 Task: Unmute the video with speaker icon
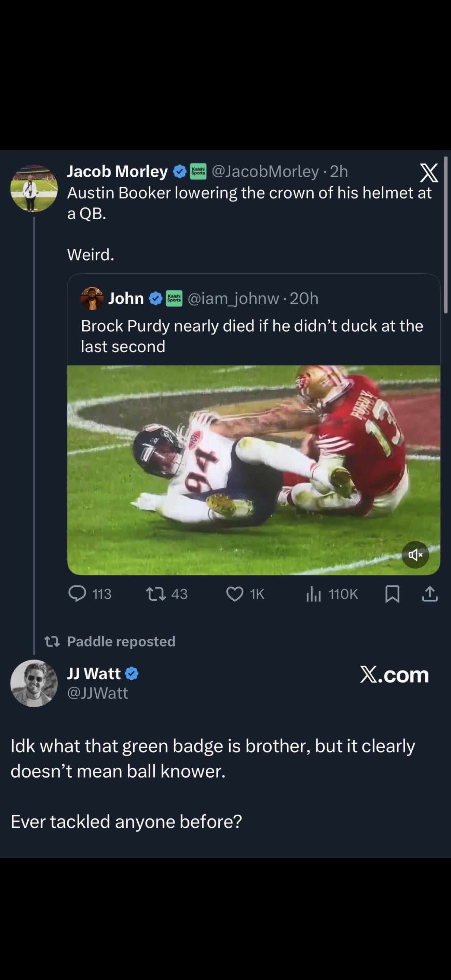tap(415, 555)
